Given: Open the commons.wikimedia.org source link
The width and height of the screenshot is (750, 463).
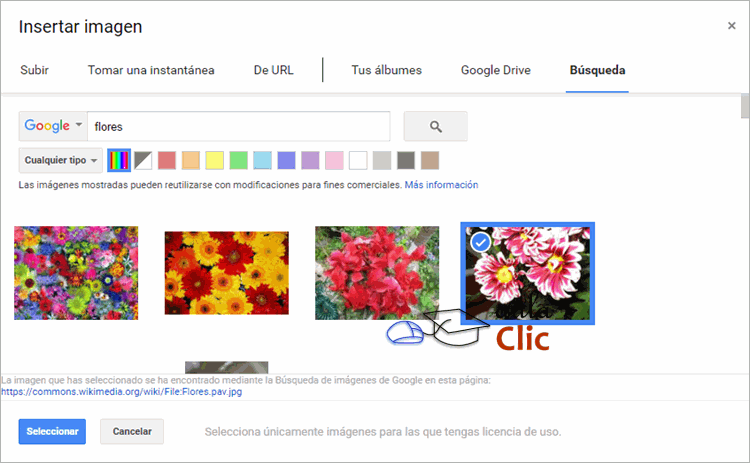Looking at the screenshot, I should [x=121, y=392].
